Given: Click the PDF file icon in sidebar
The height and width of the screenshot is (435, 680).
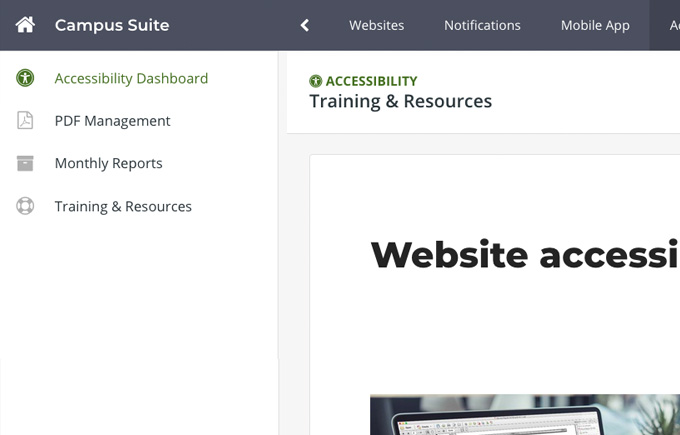Looking at the screenshot, I should [25, 121].
